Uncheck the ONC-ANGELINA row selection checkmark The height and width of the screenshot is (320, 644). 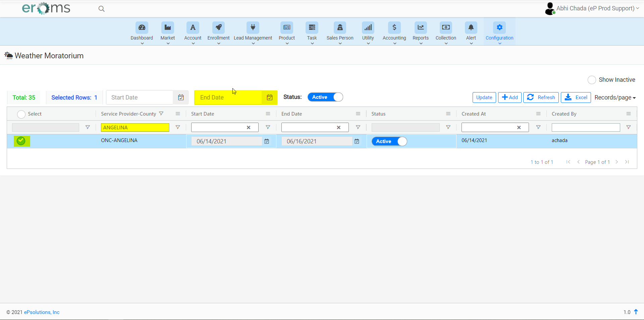point(21,141)
